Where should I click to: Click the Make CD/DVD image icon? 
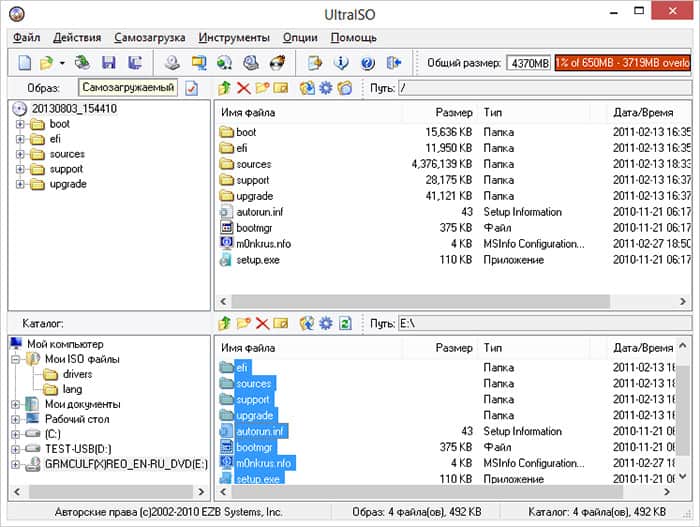pyautogui.click(x=172, y=63)
